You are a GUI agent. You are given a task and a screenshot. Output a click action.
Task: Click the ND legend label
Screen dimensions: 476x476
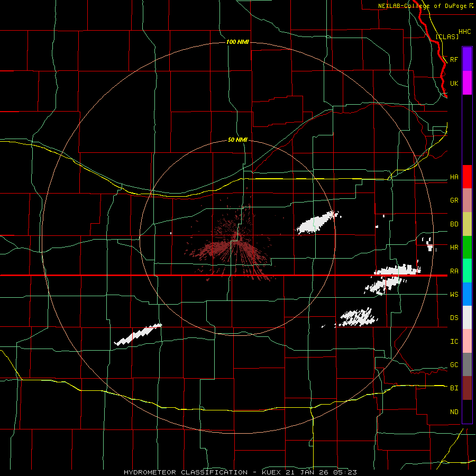[454, 412]
